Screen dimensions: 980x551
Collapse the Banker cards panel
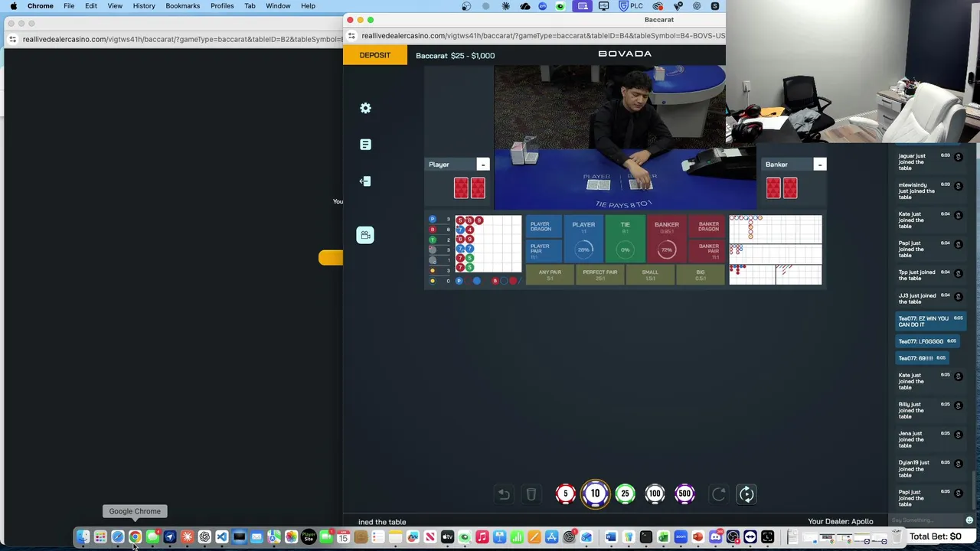pos(819,165)
